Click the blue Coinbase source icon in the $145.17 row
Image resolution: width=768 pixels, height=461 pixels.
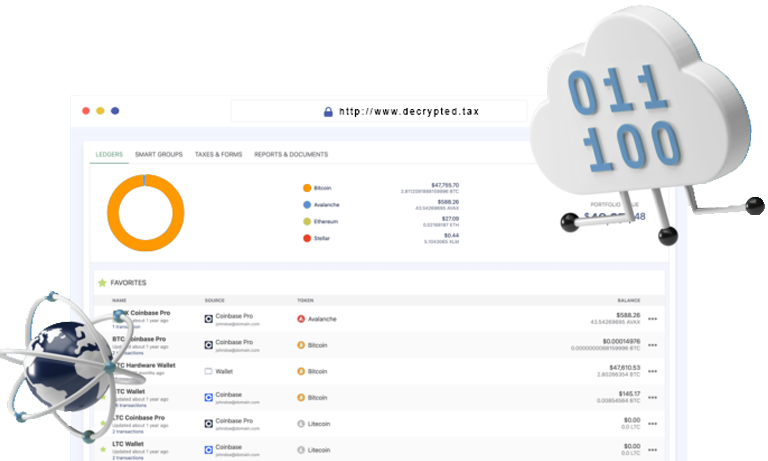pos(209,397)
